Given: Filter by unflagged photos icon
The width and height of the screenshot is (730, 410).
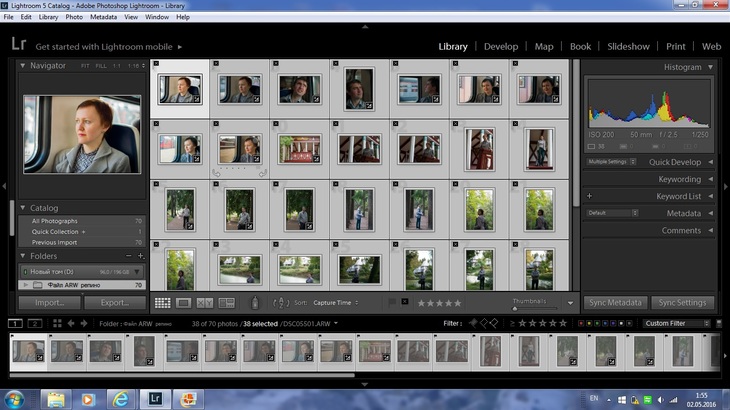Looking at the screenshot, I should click(484, 323).
